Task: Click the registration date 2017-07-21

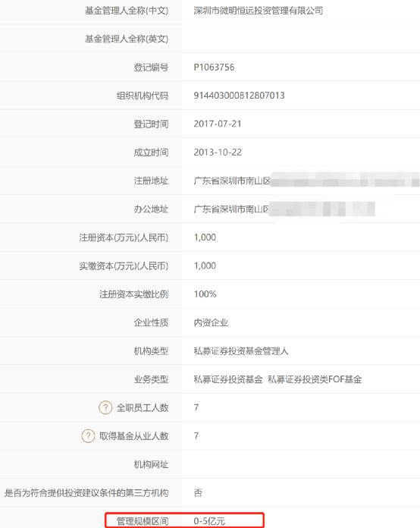Action: [218, 124]
